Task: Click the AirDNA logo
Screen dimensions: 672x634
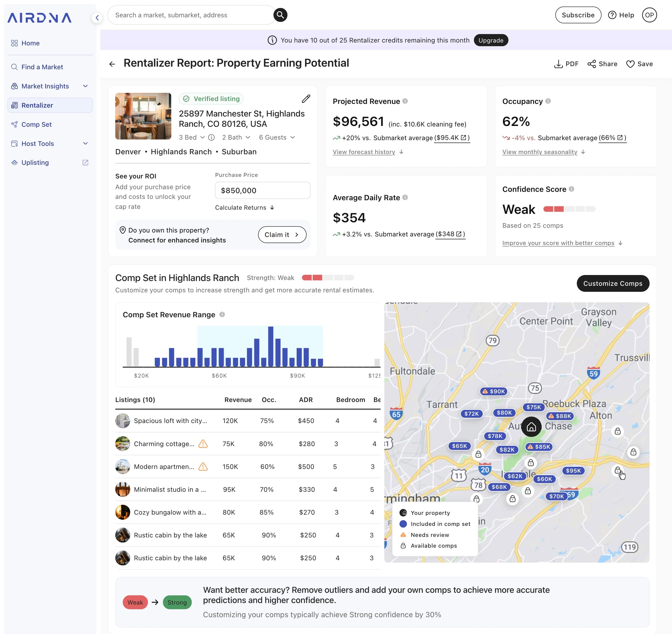Action: point(40,18)
